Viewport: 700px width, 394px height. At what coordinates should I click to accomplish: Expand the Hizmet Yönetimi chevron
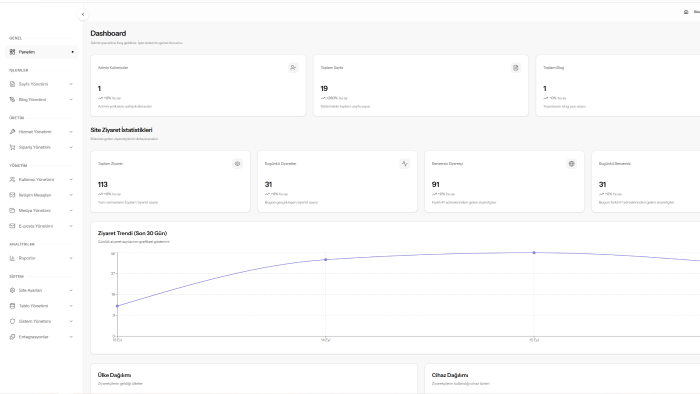coord(71,132)
